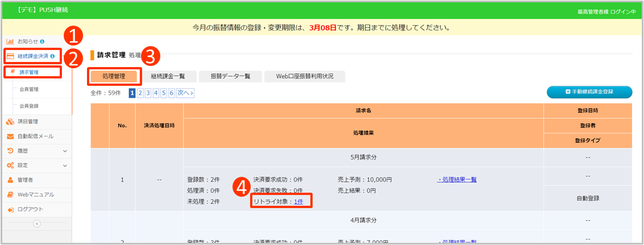644x245 pixels.
Task: Click the 手動継続課金登録 button
Action: [x=589, y=92]
